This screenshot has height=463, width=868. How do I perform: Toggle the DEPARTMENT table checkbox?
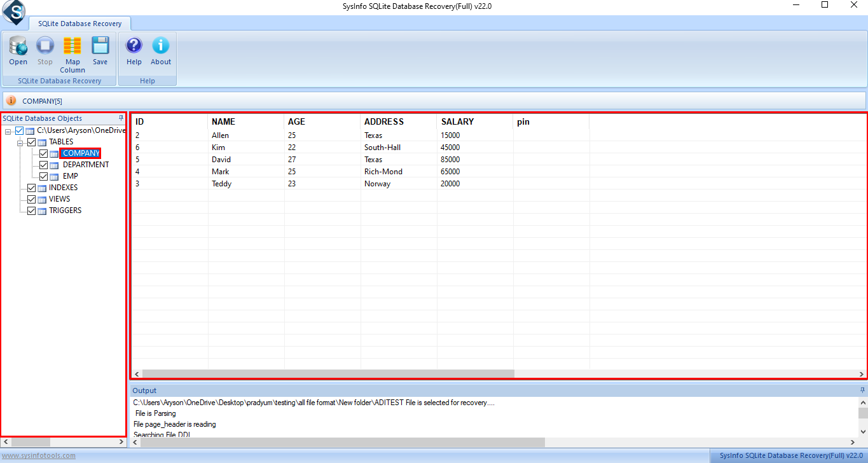tap(43, 165)
